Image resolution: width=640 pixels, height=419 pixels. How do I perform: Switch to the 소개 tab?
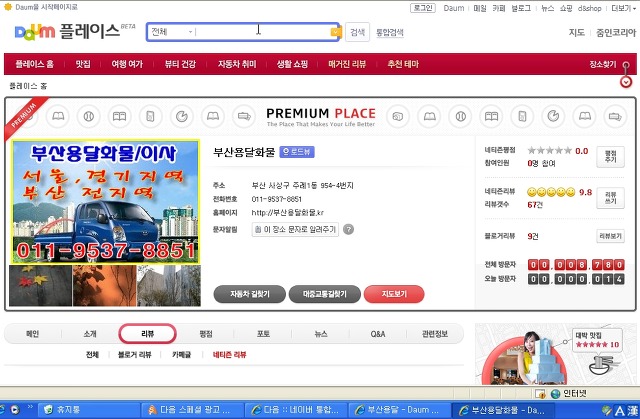[x=90, y=334]
